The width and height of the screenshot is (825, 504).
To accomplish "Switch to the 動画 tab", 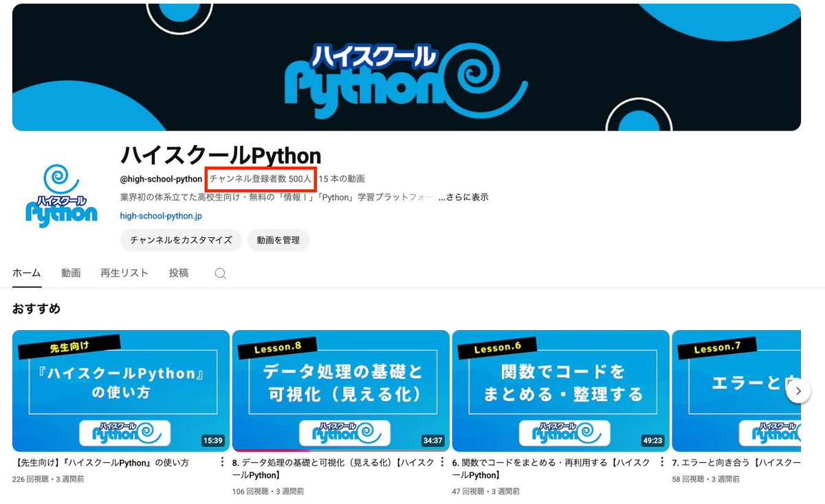I will coord(71,273).
